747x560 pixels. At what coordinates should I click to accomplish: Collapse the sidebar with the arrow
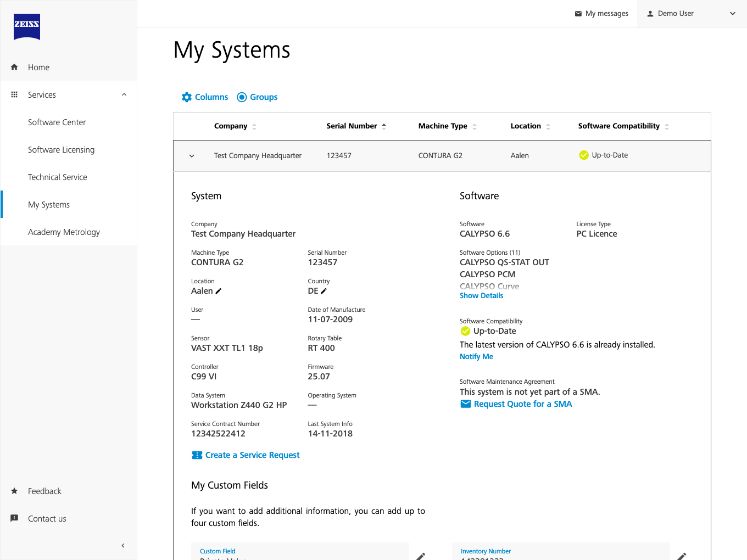(123, 545)
